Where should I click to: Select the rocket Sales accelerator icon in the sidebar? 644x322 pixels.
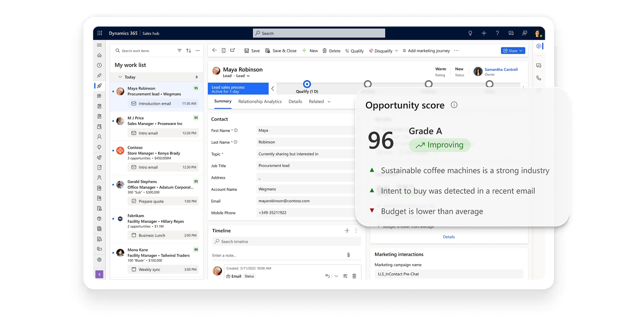[x=99, y=86]
